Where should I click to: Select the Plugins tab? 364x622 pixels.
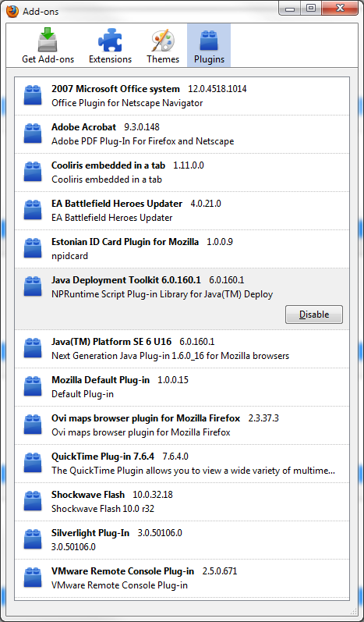click(x=209, y=45)
